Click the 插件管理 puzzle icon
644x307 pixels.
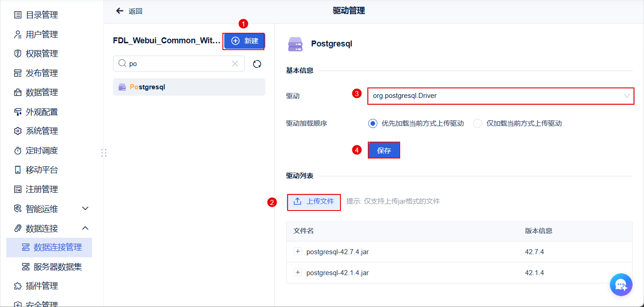coord(18,286)
